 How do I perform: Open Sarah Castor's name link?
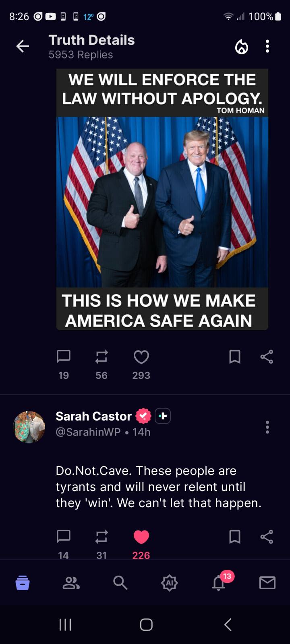pos(93,416)
